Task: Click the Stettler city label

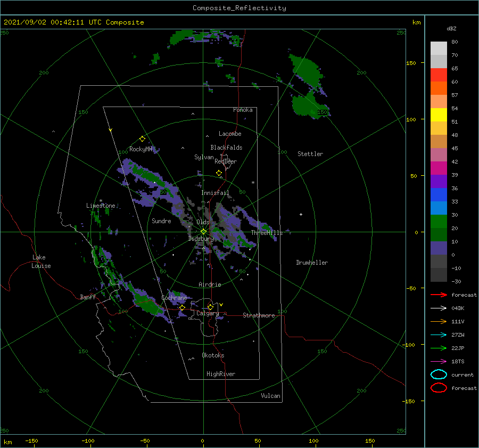Action: click(x=310, y=154)
